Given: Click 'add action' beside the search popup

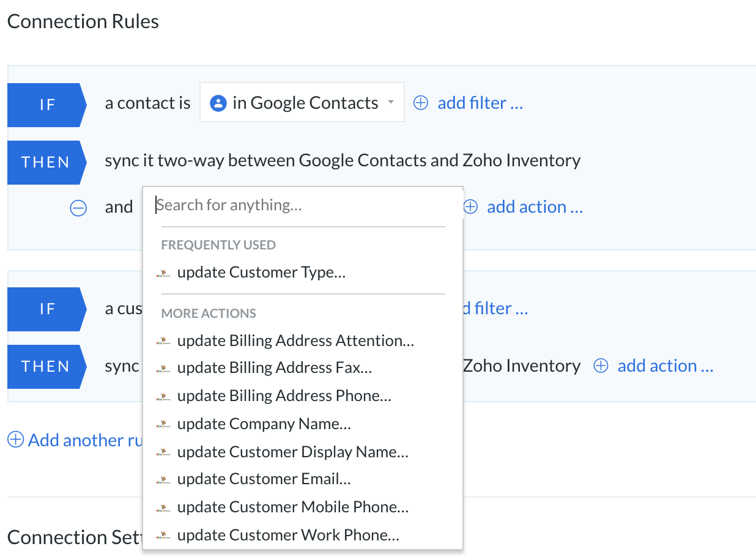Looking at the screenshot, I should pos(535,207).
